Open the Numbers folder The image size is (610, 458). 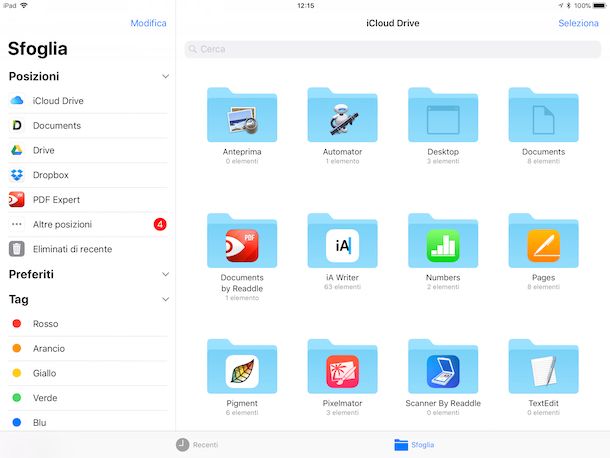(x=443, y=240)
